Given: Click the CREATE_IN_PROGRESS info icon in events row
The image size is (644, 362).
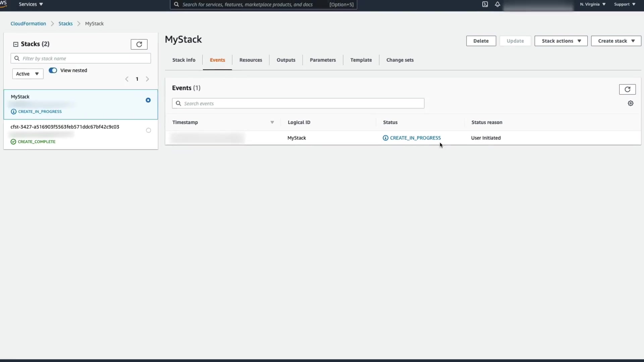Looking at the screenshot, I should (385, 138).
